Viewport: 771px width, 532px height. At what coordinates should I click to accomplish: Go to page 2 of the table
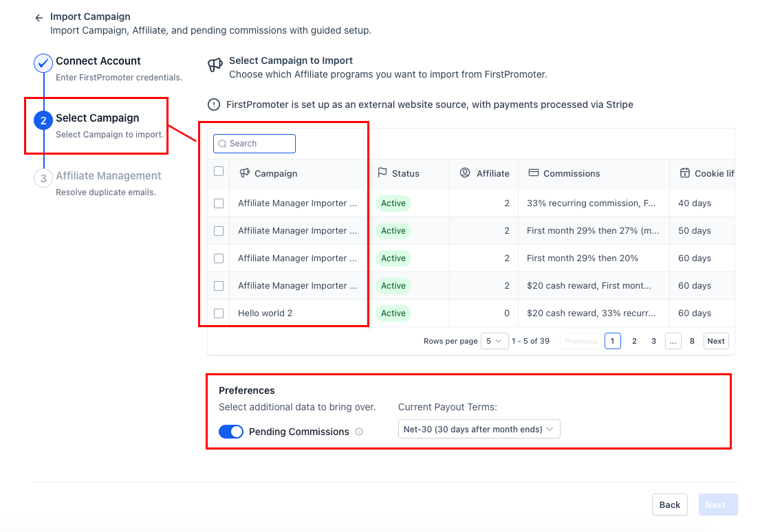pos(634,341)
